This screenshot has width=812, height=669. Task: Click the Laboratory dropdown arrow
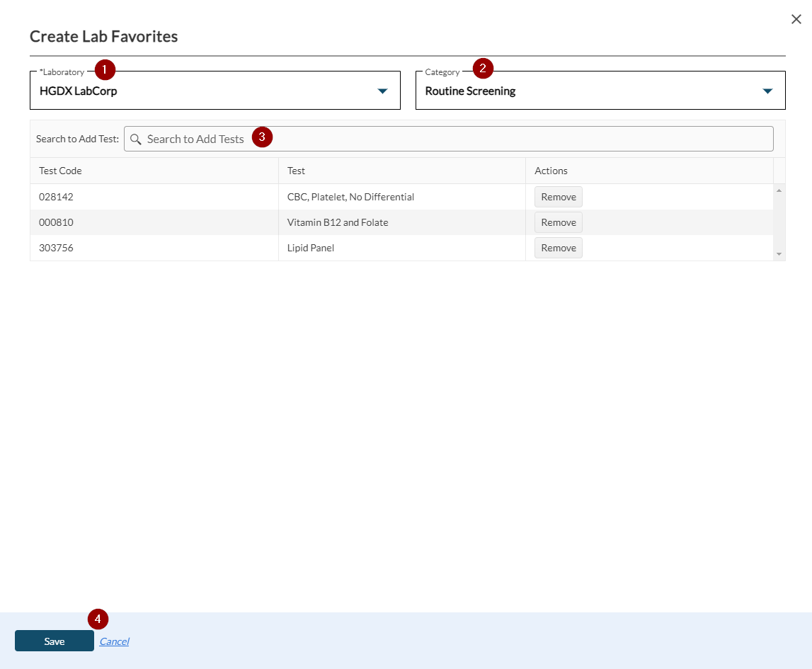[x=382, y=91]
